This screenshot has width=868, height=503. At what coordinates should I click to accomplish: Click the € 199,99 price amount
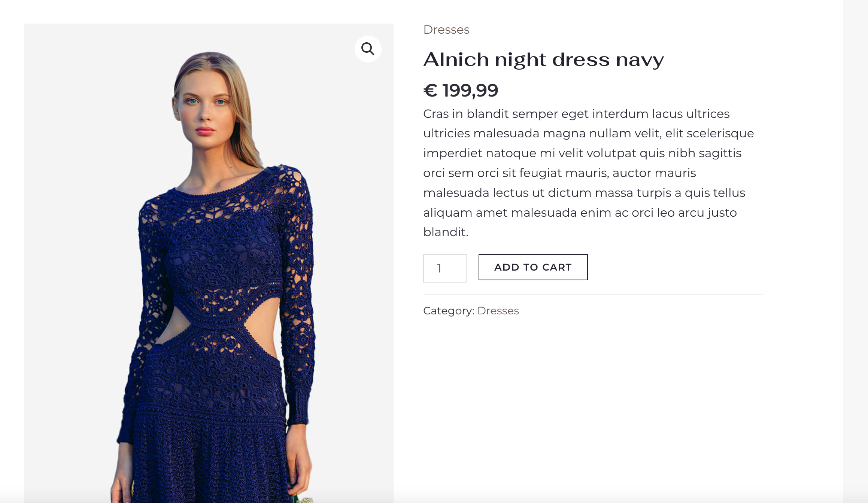(470, 90)
